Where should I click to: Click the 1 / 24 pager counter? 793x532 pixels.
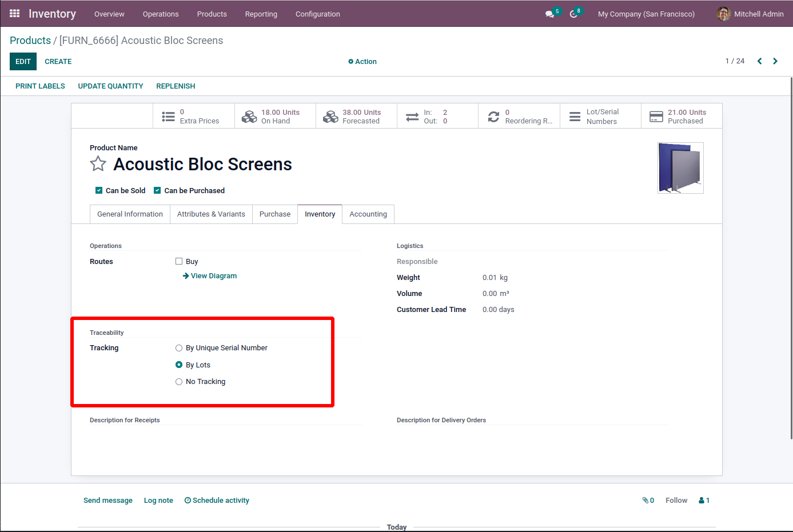(x=735, y=61)
